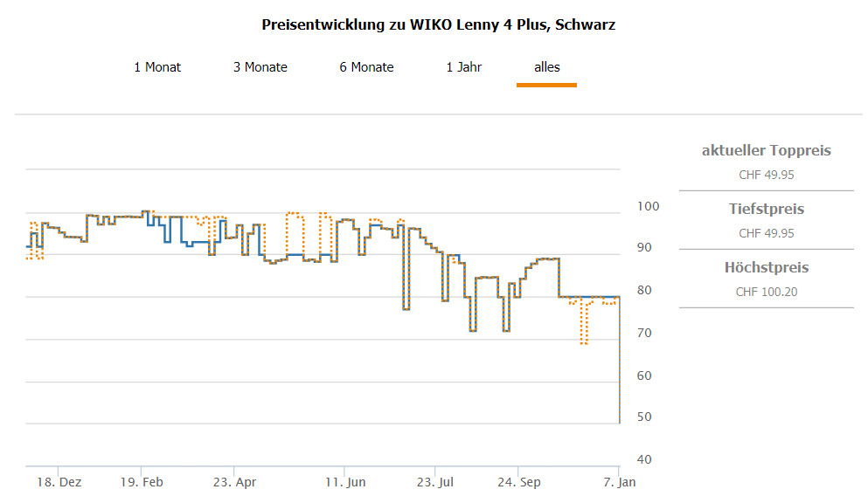Switch to the 3 Monate tab

[260, 67]
